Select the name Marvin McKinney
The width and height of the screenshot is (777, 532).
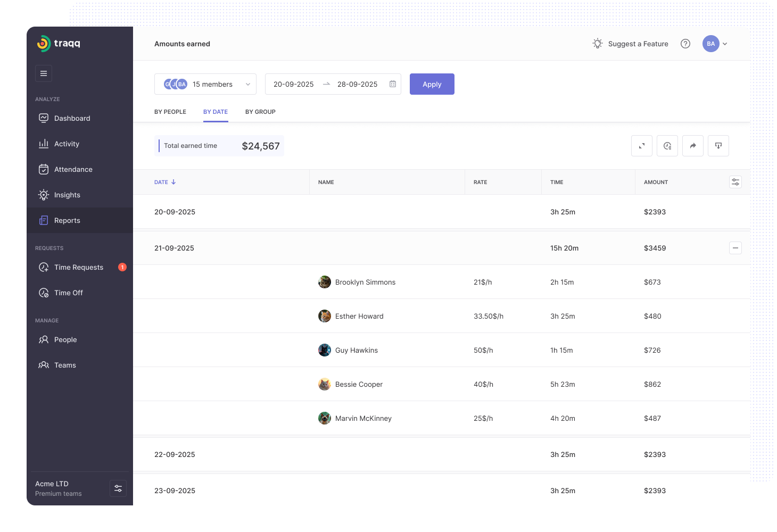click(x=363, y=418)
